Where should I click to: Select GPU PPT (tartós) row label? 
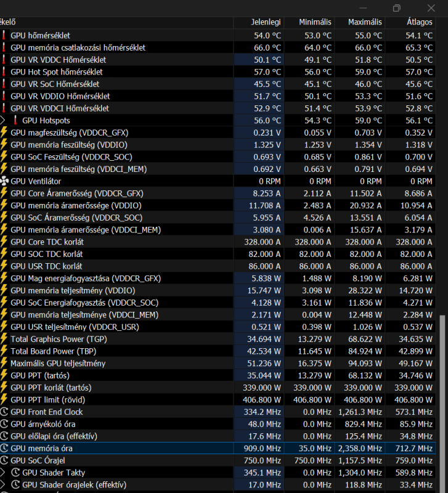point(40,375)
